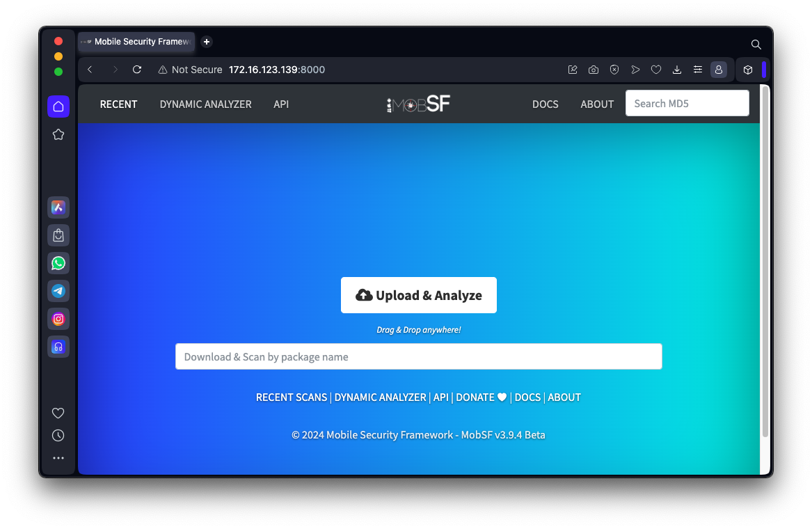Follow the DONATE footer link
812x529 pixels.
pos(481,397)
